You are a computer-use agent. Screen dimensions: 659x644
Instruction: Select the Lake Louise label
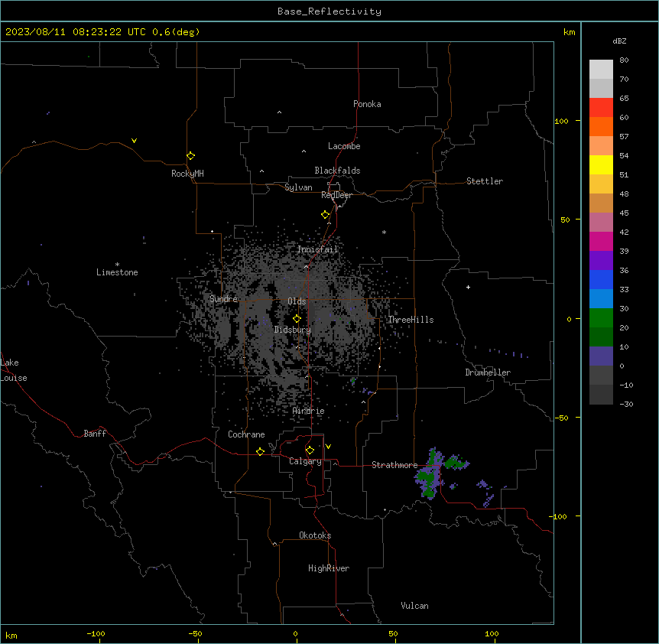tap(14, 370)
